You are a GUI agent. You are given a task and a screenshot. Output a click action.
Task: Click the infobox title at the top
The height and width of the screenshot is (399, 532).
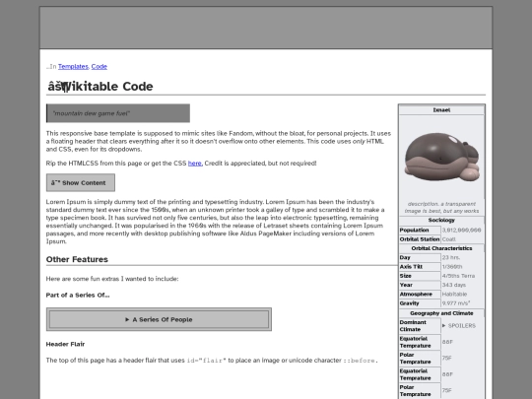pos(441,110)
